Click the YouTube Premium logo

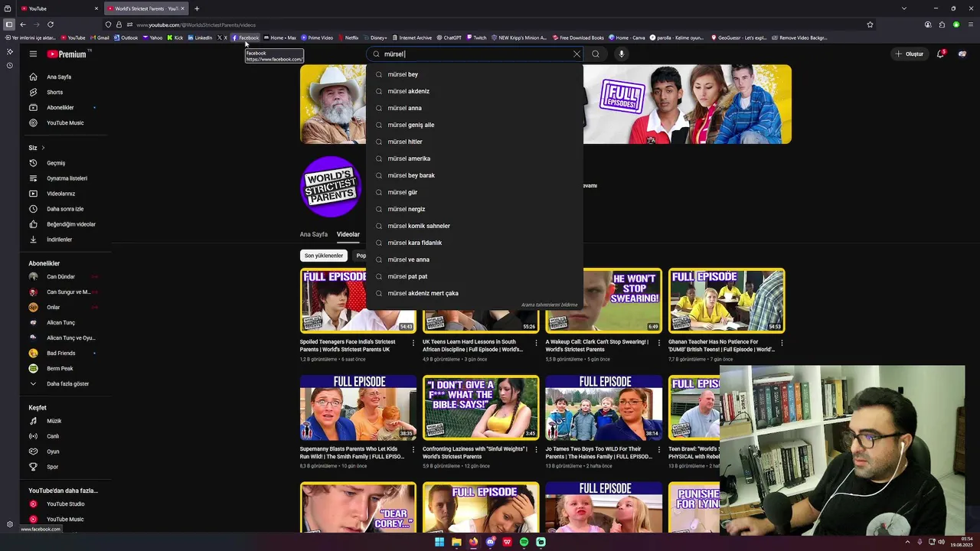[67, 54]
